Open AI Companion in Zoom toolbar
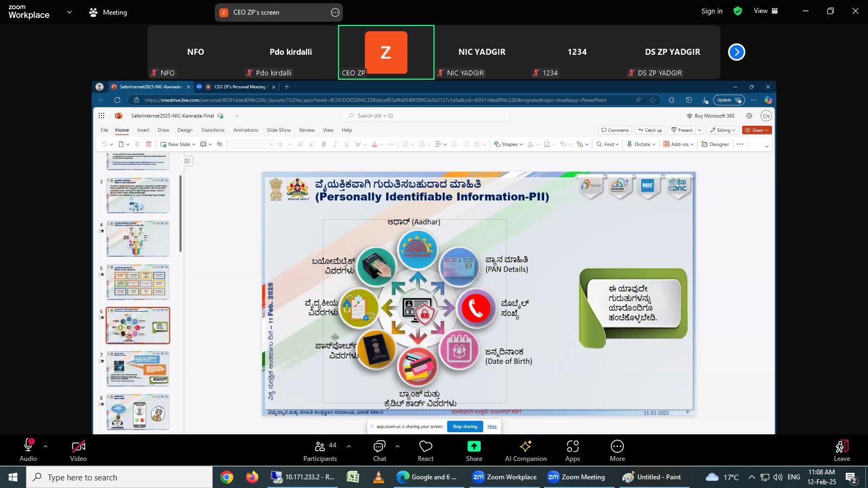This screenshot has height=488, width=868. click(526, 451)
